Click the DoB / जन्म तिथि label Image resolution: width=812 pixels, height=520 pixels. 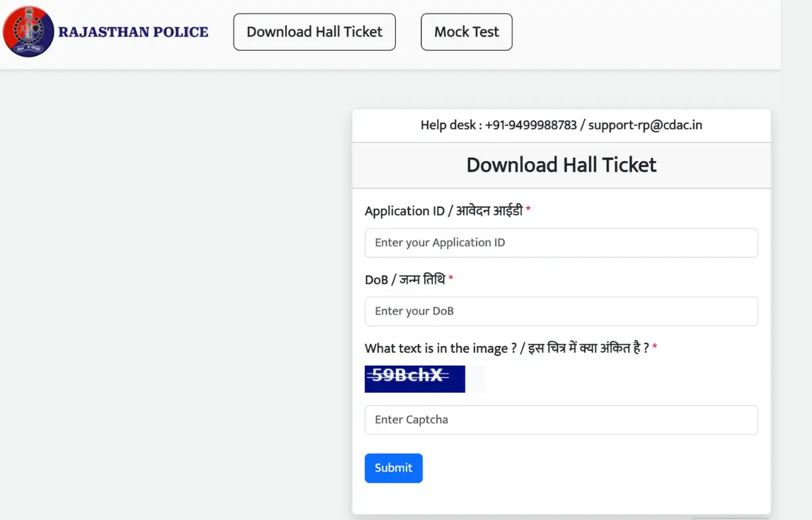tap(409, 279)
